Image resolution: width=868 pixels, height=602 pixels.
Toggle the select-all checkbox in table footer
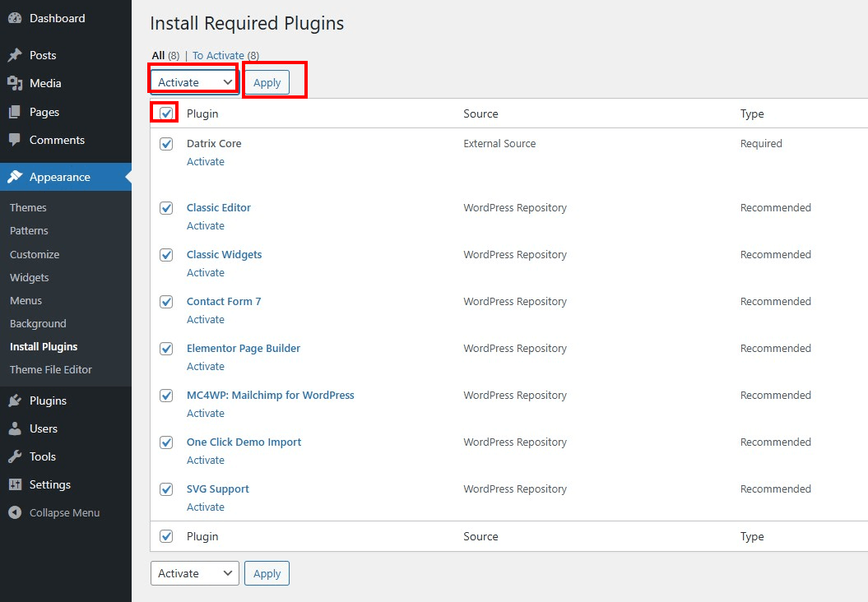(x=166, y=536)
